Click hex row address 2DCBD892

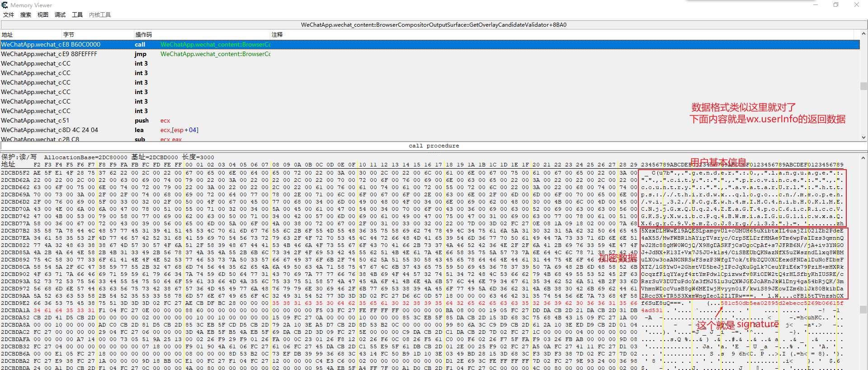click(x=15, y=260)
